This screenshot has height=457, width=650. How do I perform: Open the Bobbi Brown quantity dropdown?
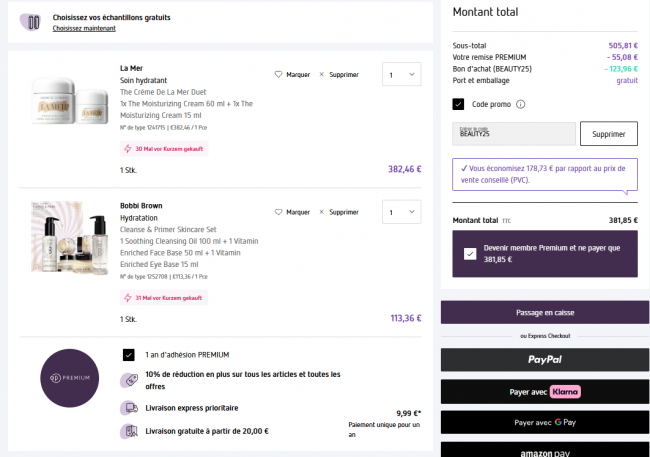pyautogui.click(x=401, y=212)
